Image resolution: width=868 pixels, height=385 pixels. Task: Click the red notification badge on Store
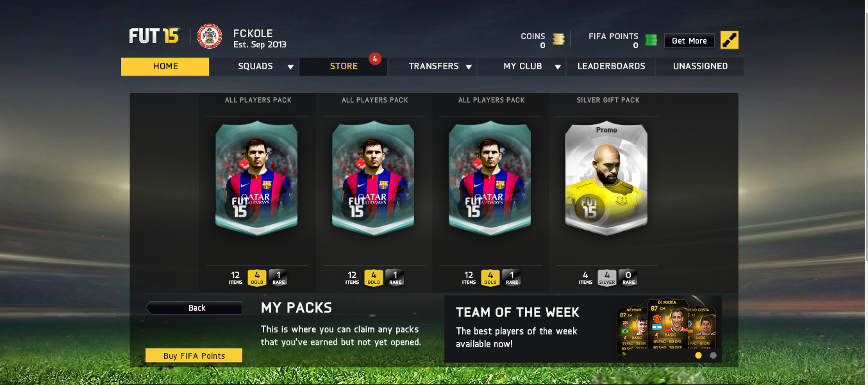[x=375, y=59]
